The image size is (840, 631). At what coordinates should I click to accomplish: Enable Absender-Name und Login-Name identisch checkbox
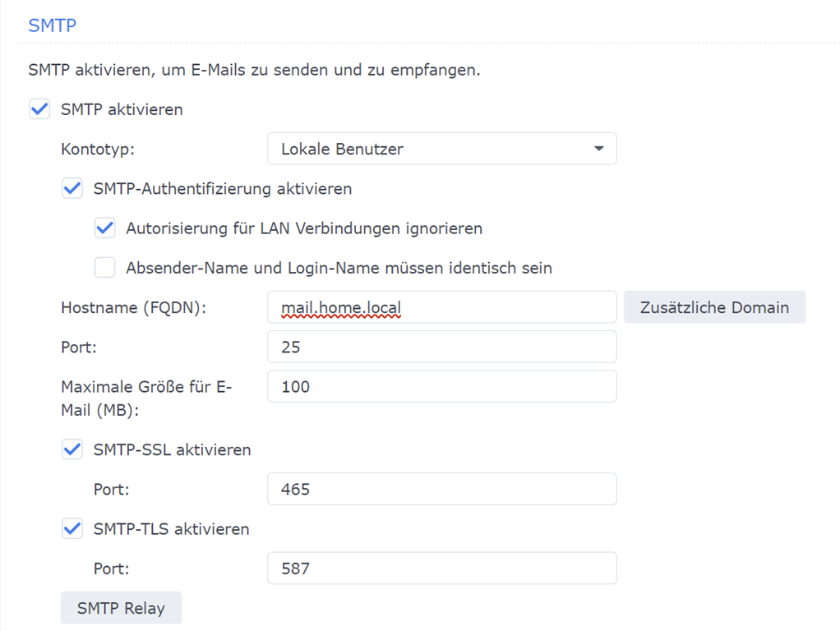pos(105,268)
